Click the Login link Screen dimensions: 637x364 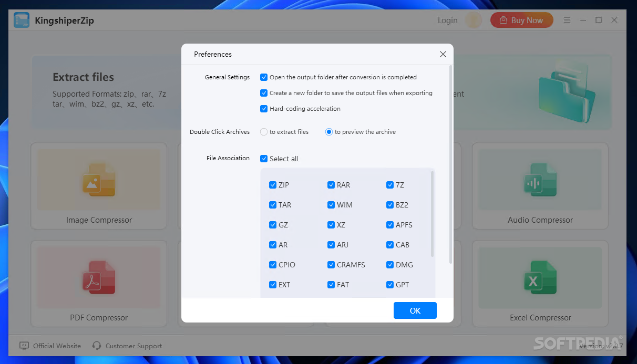448,20
